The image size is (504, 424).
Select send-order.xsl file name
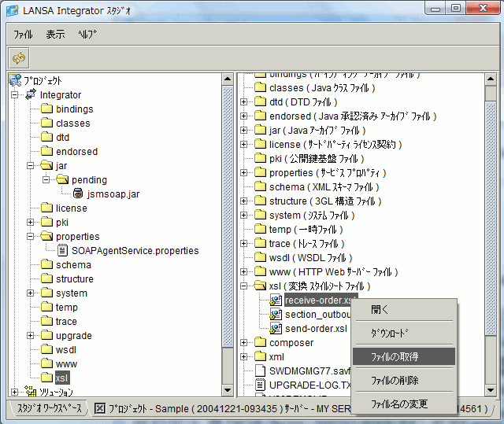click(316, 329)
